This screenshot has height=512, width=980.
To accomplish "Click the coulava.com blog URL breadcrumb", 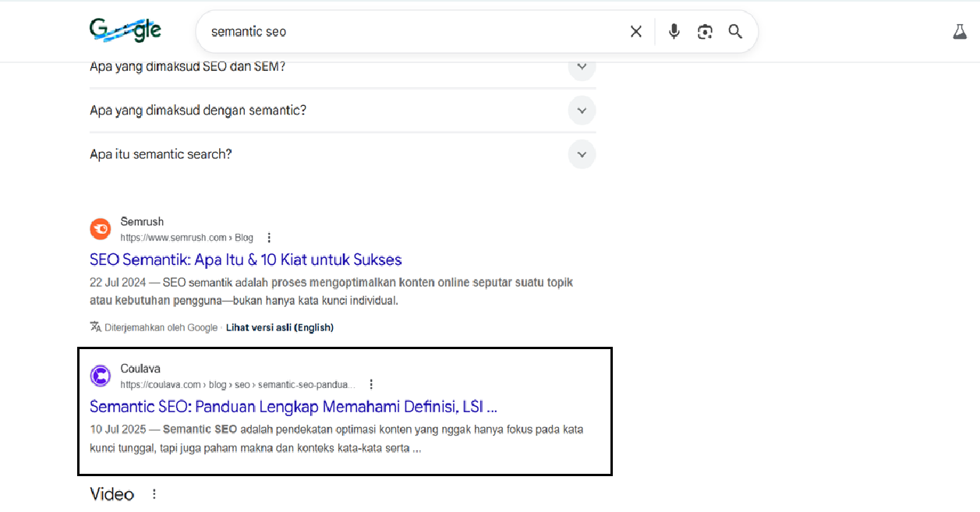I will pos(238,384).
